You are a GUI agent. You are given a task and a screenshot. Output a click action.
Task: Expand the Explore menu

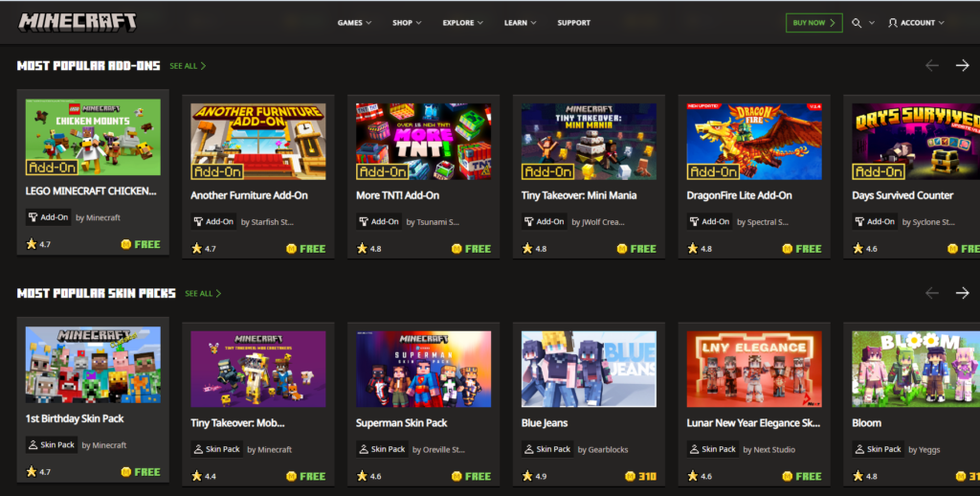tap(462, 23)
